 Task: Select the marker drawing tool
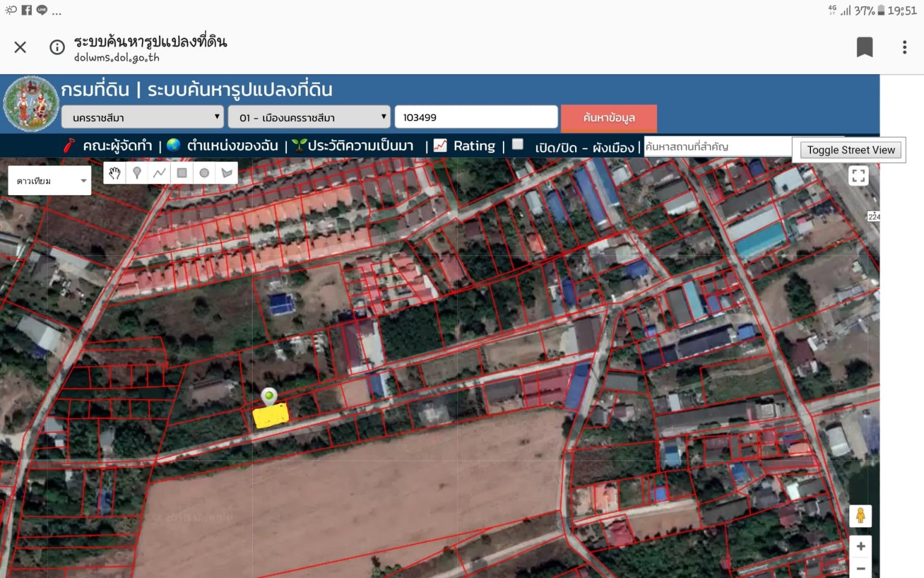tap(137, 173)
